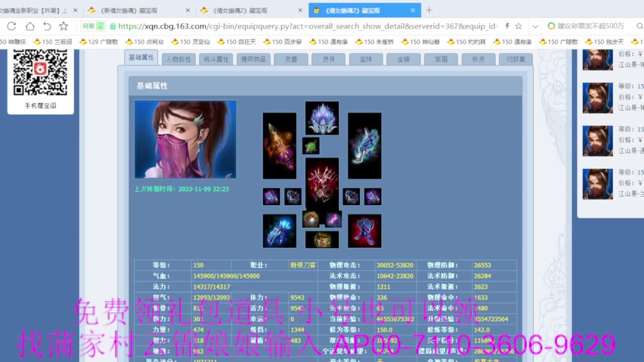This screenshot has width=644, height=362.
Task: Click the URL address field
Action: point(308,26)
